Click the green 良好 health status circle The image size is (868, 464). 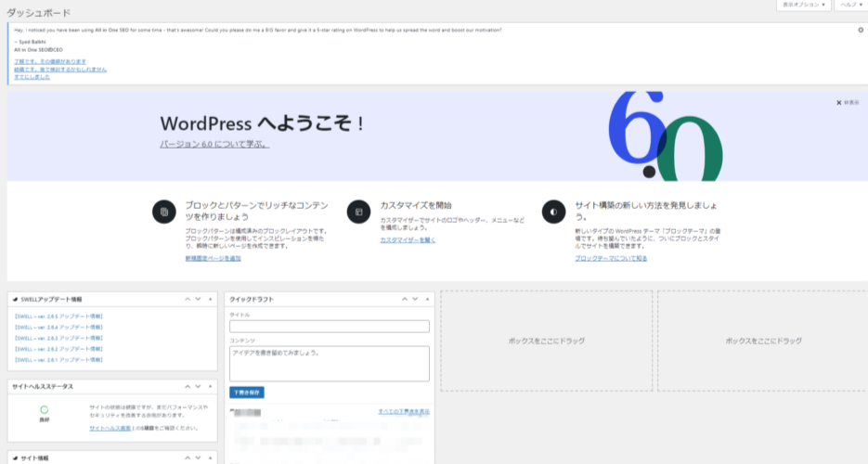(45, 410)
